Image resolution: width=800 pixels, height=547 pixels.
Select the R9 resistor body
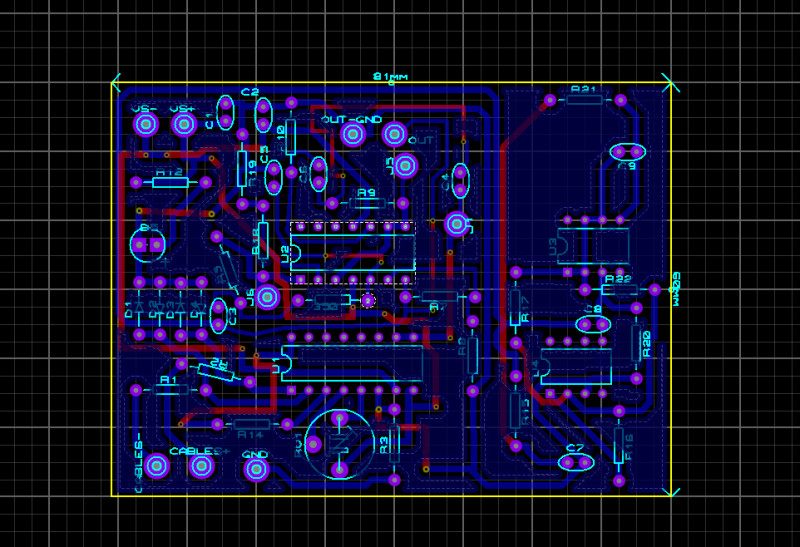(x=367, y=204)
